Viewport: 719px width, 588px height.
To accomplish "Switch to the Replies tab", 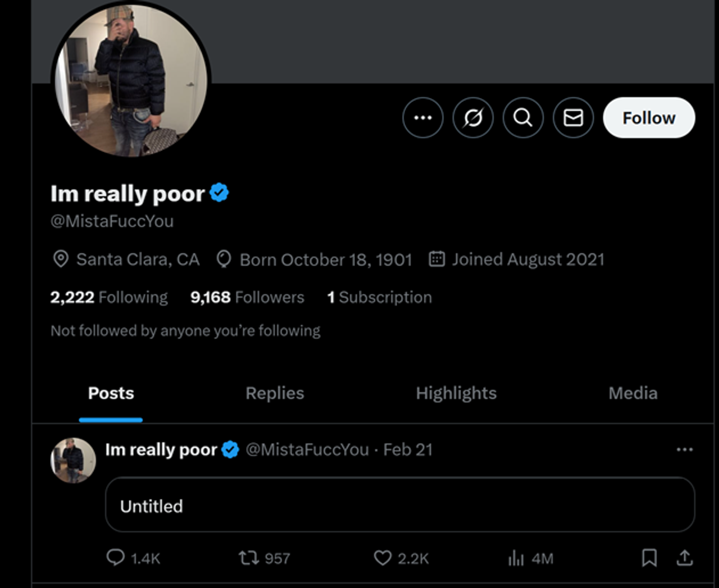I will pyautogui.click(x=275, y=393).
